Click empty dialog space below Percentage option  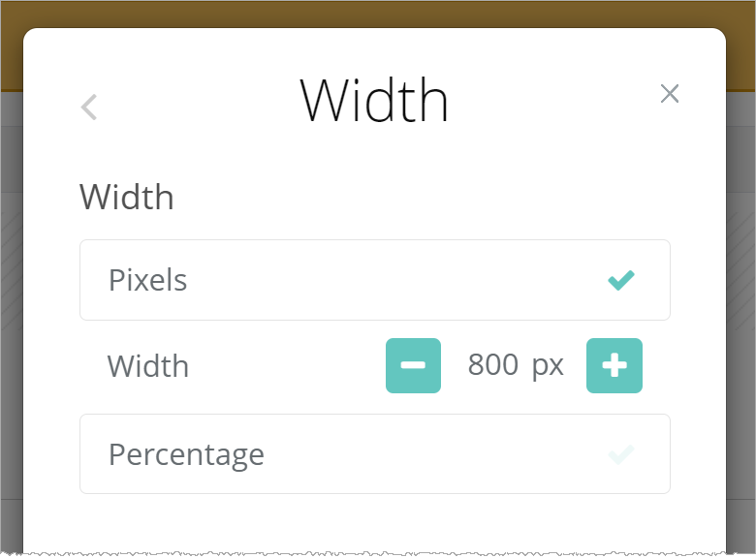click(374, 523)
